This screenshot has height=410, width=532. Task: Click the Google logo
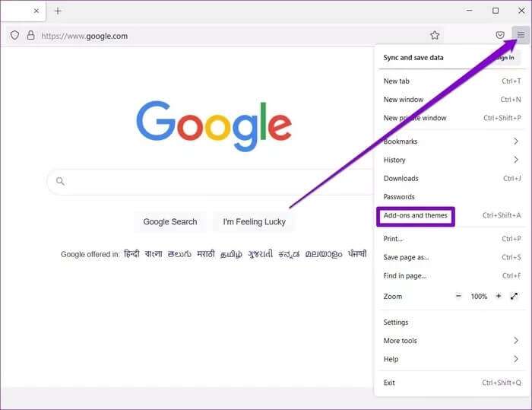pos(214,126)
